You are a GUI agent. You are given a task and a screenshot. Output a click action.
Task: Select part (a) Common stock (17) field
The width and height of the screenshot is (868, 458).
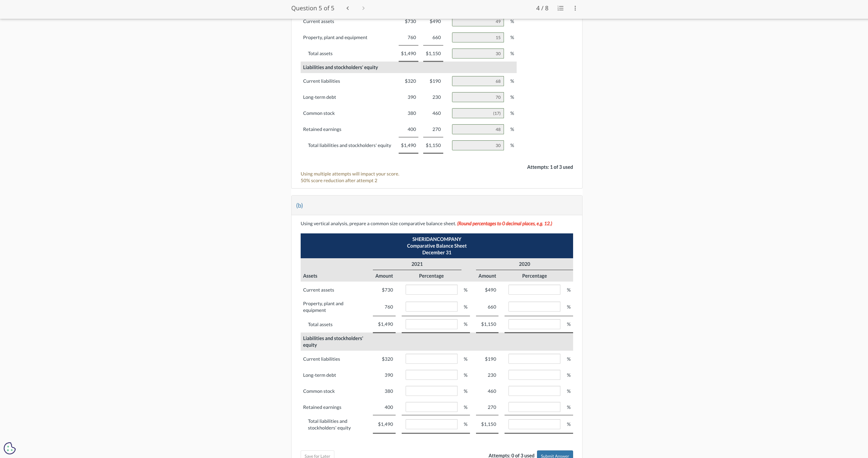point(478,113)
